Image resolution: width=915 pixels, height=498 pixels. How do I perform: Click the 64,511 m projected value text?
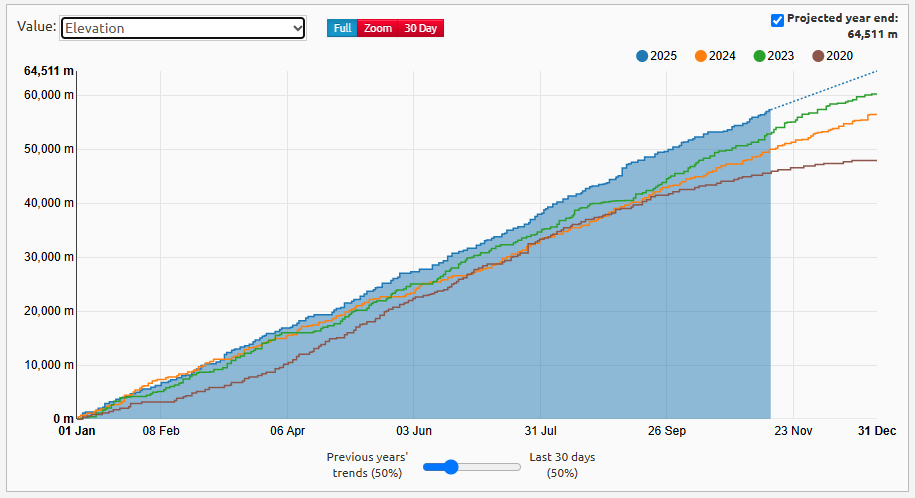tap(874, 33)
